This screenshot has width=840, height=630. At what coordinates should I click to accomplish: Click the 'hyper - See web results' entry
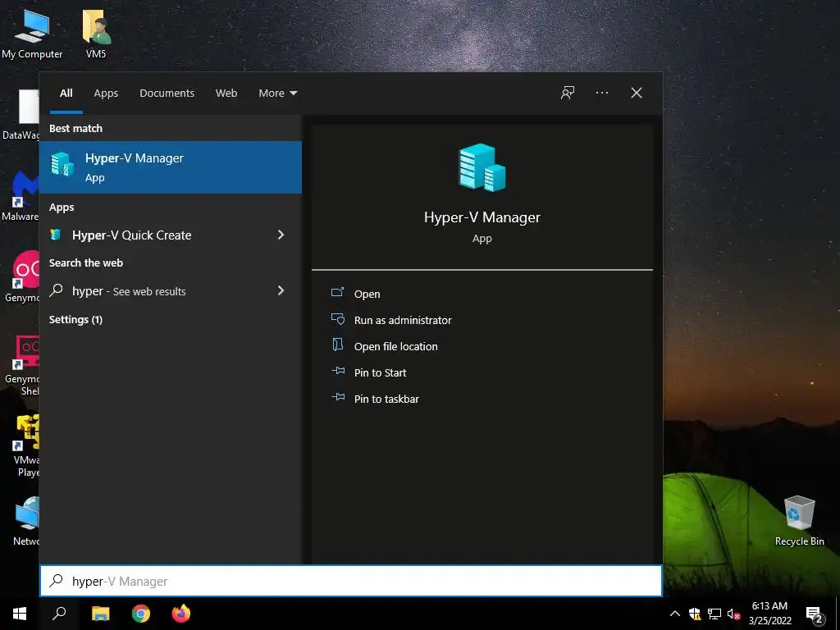tap(171, 291)
